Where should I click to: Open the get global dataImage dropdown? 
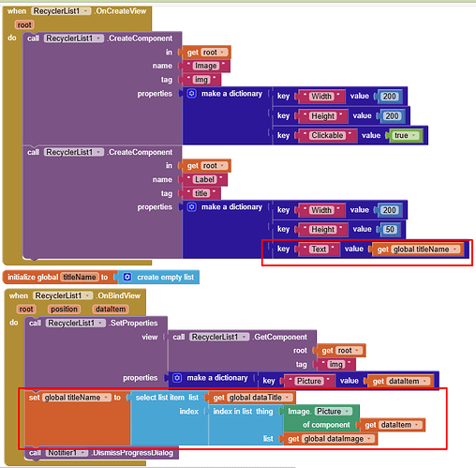click(x=369, y=439)
